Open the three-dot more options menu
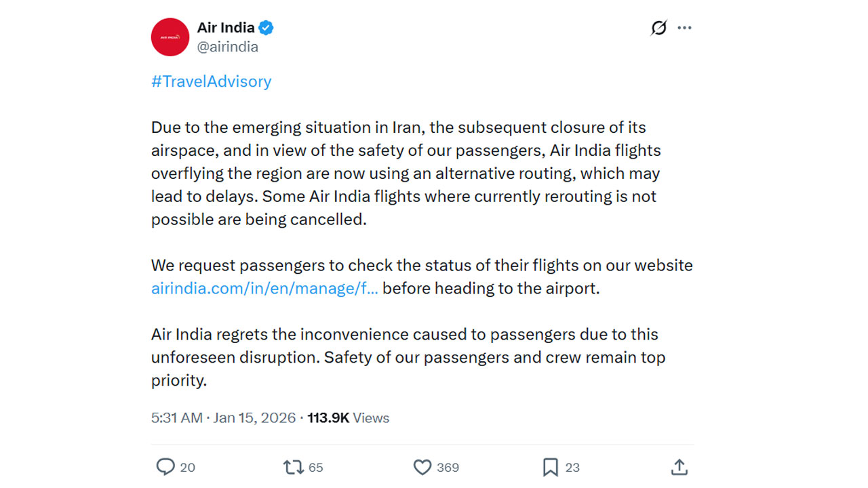This screenshot has height=488, width=868. point(685,28)
